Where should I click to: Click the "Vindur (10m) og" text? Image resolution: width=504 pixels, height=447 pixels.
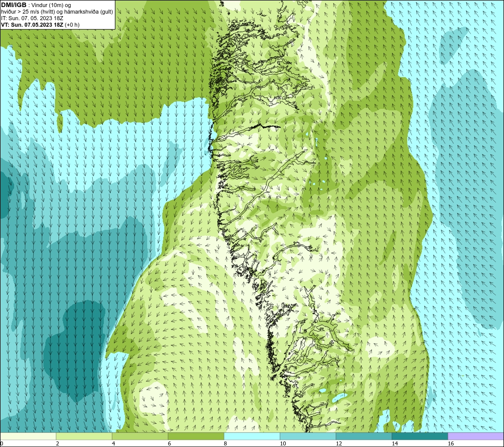coord(51,6)
